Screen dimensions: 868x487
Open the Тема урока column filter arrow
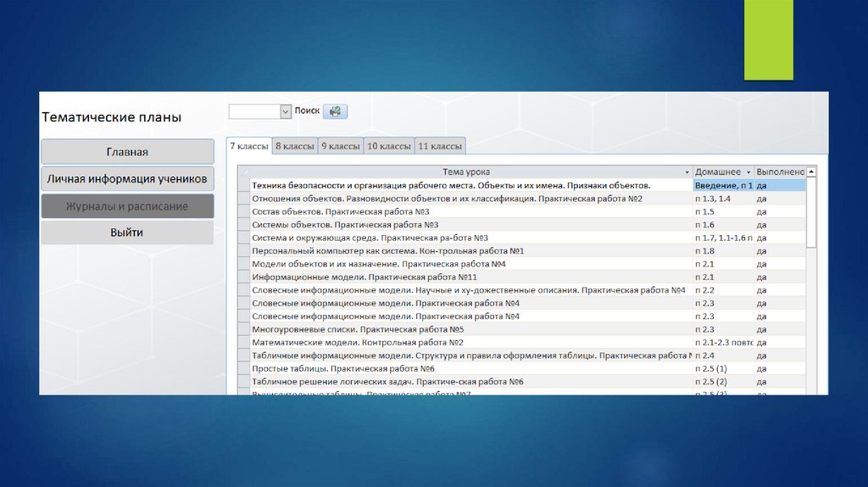point(687,172)
